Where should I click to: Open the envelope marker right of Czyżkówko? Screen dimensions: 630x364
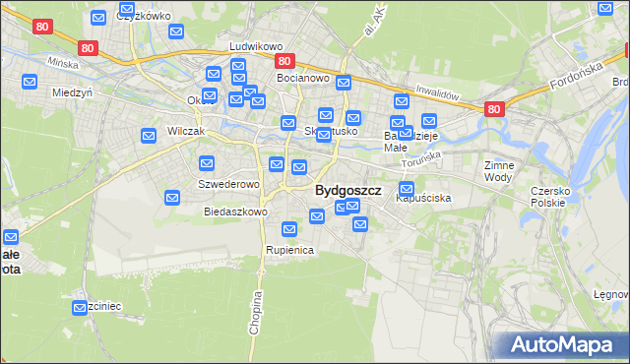[x=176, y=31]
